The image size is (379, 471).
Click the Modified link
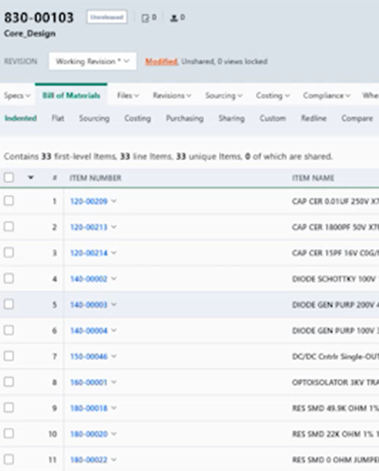tap(161, 62)
